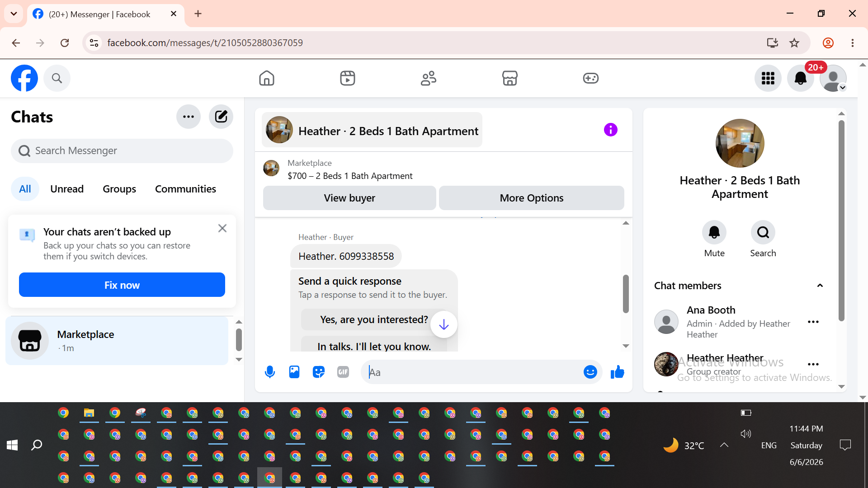The width and height of the screenshot is (868, 488).
Task: Bookmark this tab with star icon
Action: point(794,43)
